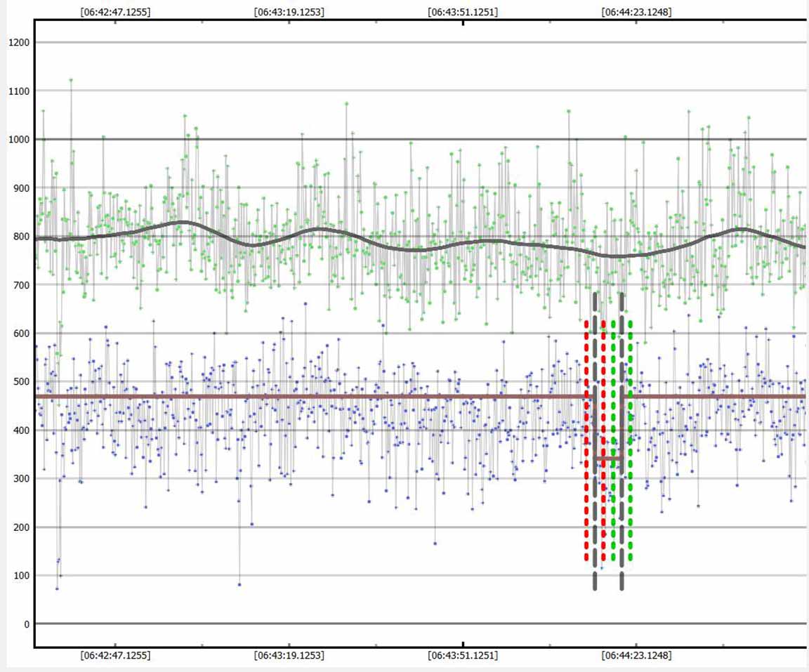
Task: Click the 100 label on the y-axis
Action: click(20, 576)
